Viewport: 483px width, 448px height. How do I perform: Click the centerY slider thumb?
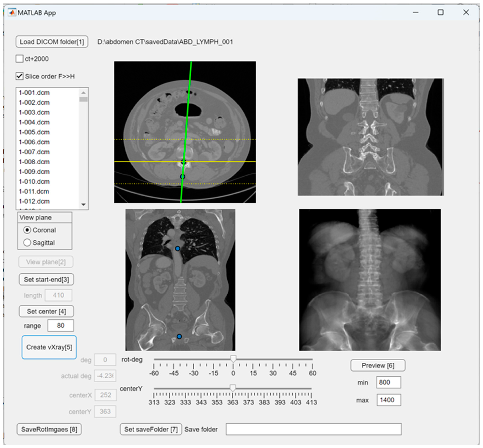[x=233, y=388]
